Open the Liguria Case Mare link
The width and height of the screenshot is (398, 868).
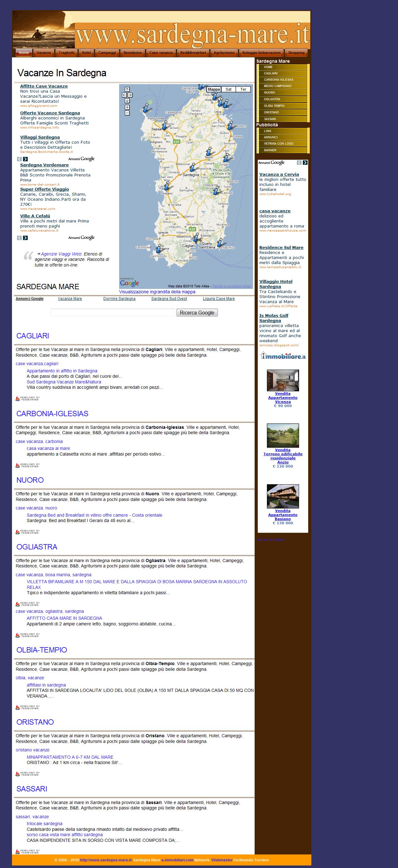(219, 299)
